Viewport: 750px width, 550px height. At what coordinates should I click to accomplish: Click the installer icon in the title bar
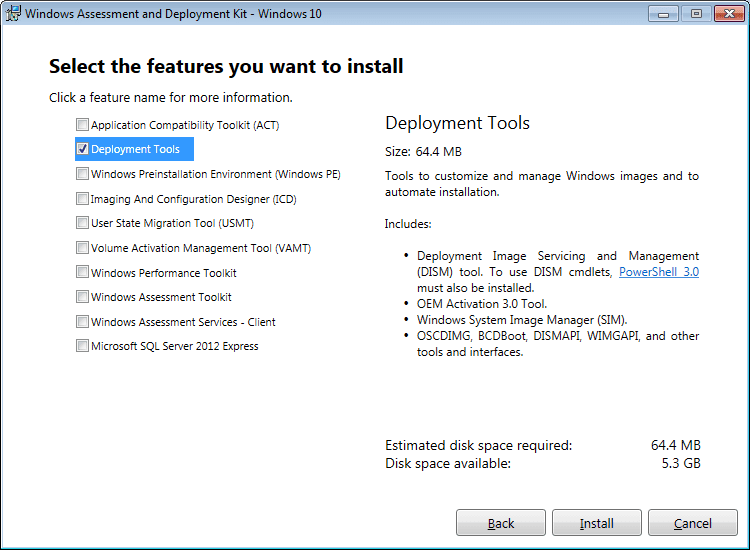[13, 13]
